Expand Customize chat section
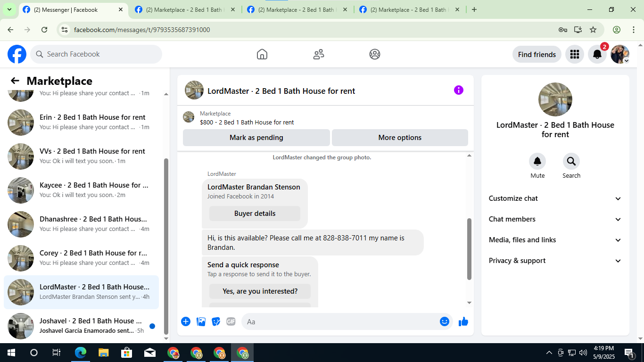644x362 pixels. point(555,198)
